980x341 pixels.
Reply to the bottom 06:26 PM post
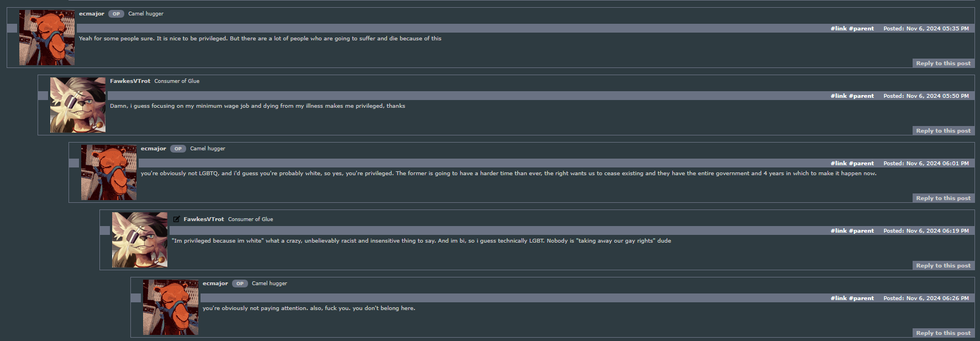point(943,333)
